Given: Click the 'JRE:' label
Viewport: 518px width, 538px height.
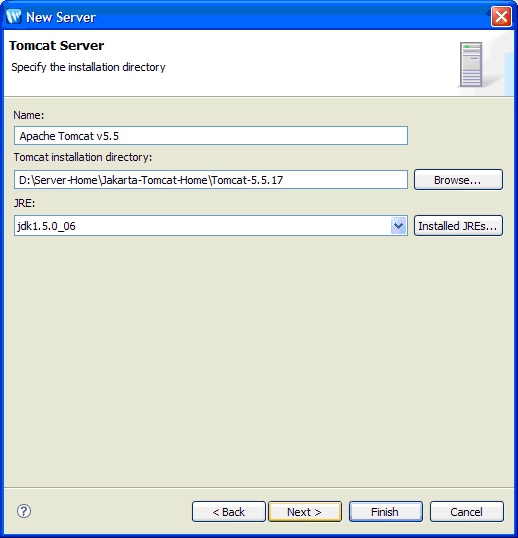Looking at the screenshot, I should (x=24, y=203).
